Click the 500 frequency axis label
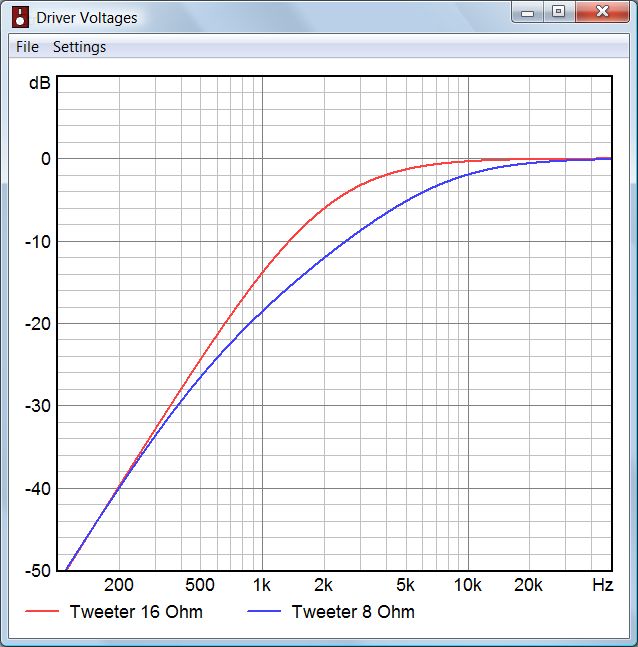Image resolution: width=638 pixels, height=647 pixels. [x=200, y=585]
